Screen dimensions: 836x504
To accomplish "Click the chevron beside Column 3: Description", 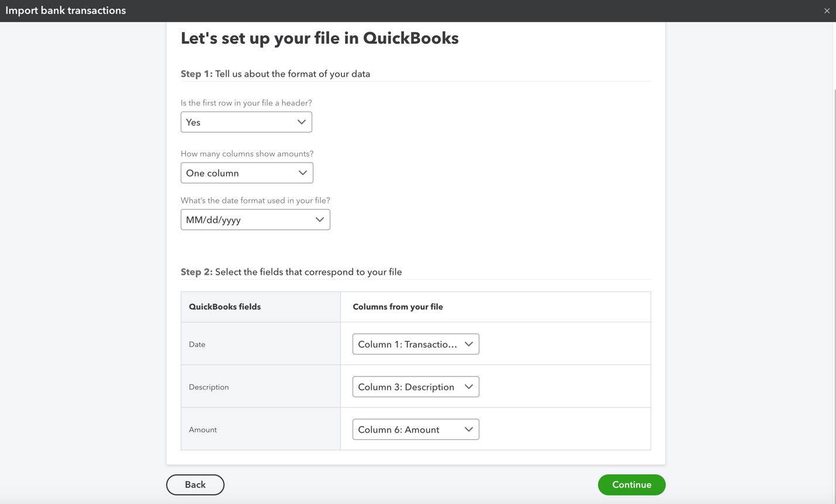I will (x=468, y=386).
